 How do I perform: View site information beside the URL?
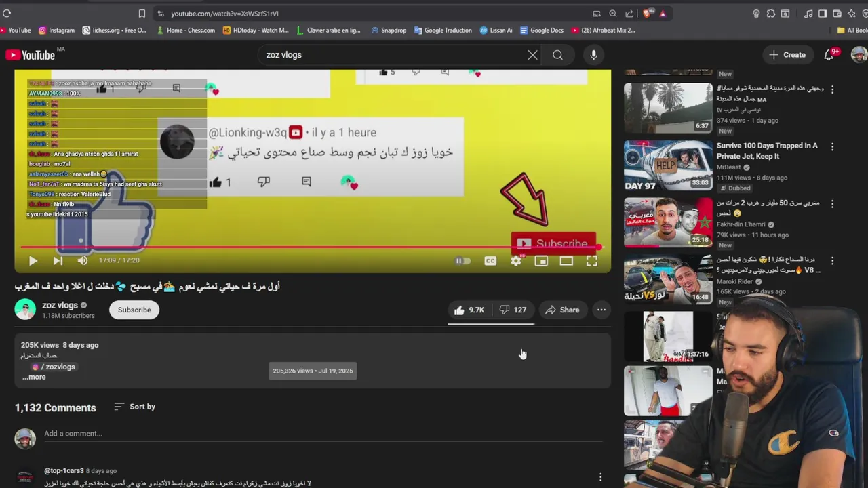(160, 13)
